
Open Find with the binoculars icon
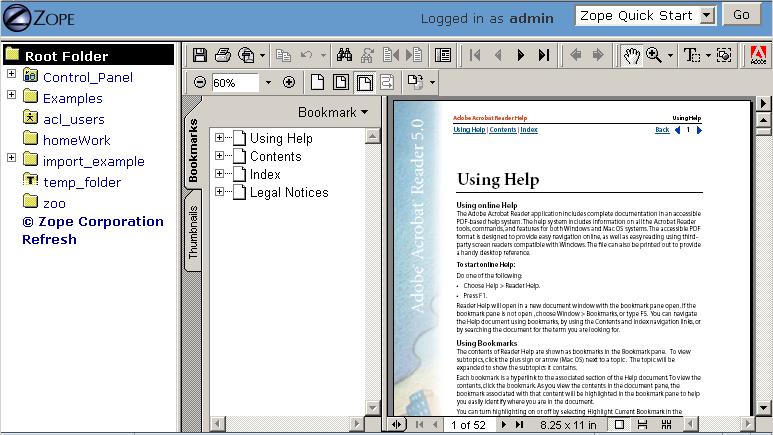click(x=344, y=55)
